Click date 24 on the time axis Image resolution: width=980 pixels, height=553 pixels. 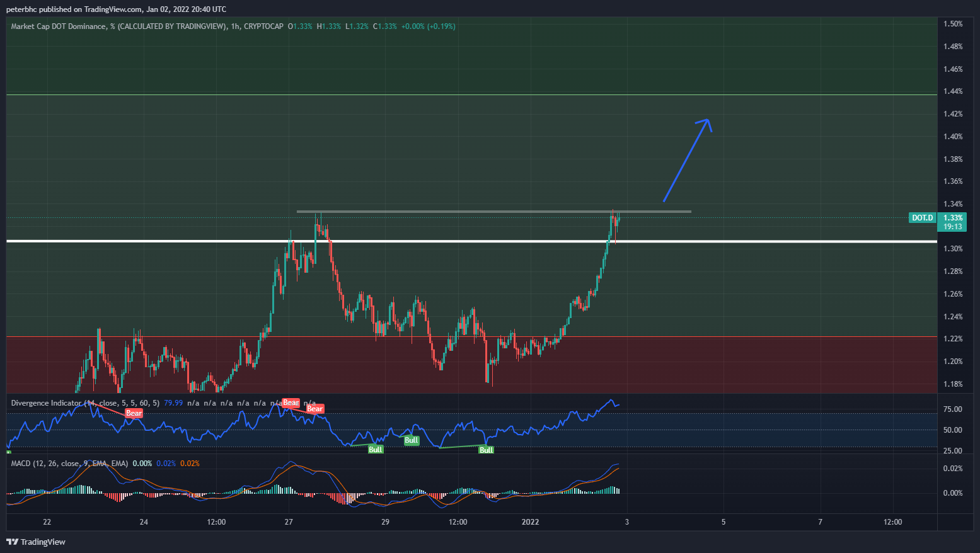144,522
